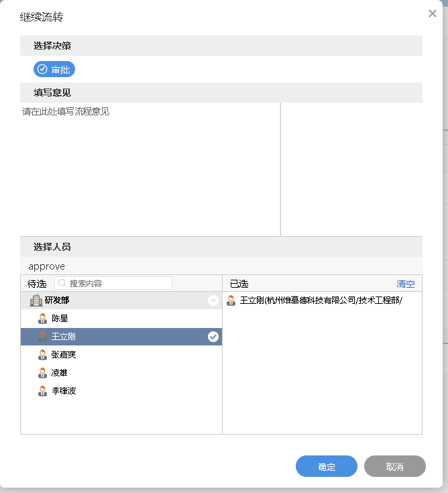Collapse the 研发部 department group
The width and height of the screenshot is (448, 493).
[213, 300]
